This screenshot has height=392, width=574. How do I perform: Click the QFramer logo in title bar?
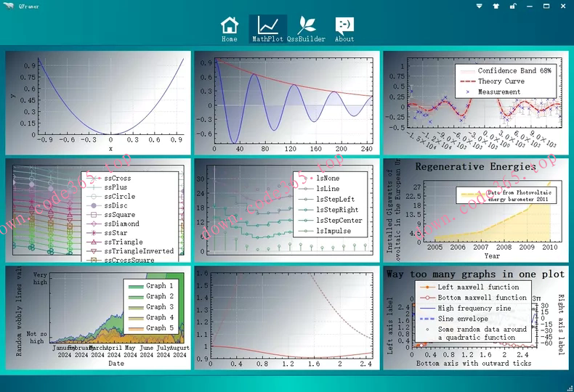click(9, 6)
